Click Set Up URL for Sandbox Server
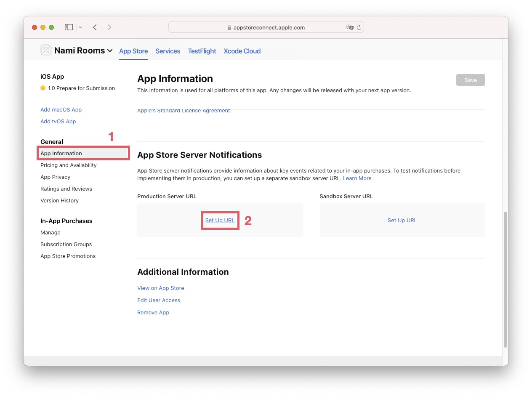 [402, 221]
